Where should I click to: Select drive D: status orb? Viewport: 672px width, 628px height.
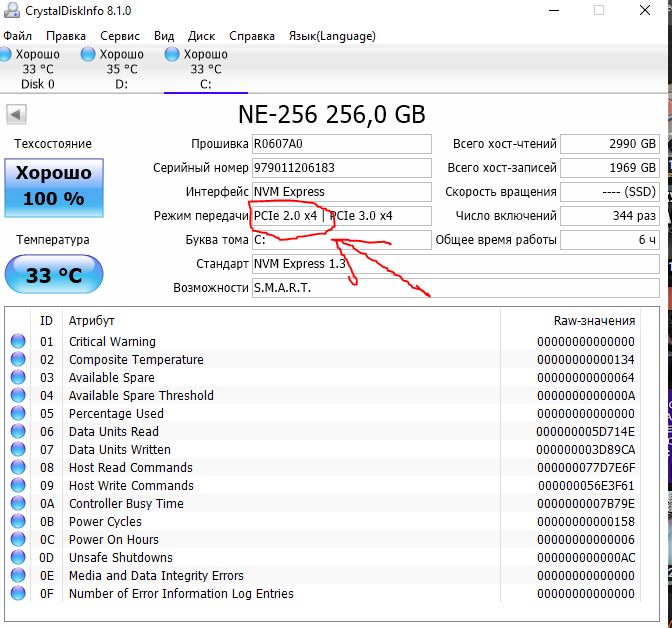point(88,54)
